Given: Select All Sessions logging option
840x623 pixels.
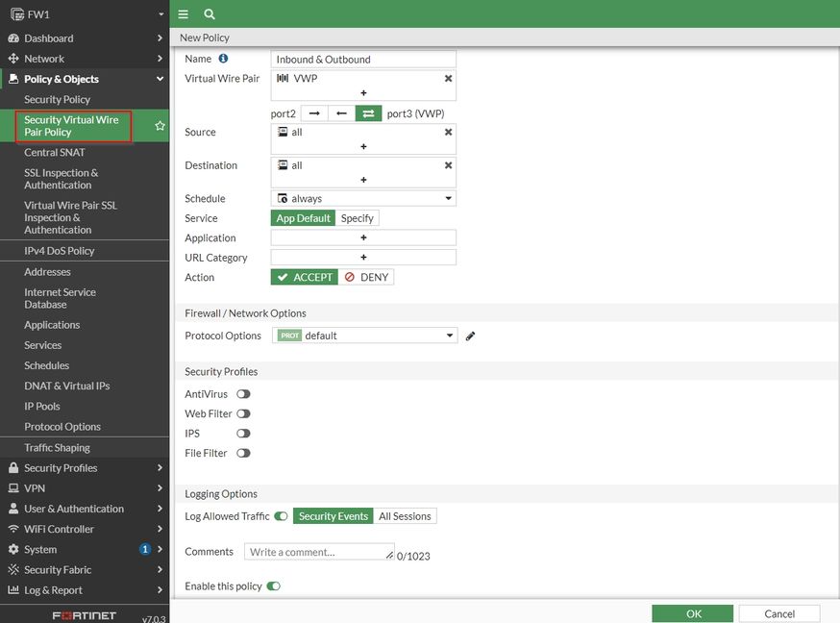Looking at the screenshot, I should point(405,516).
